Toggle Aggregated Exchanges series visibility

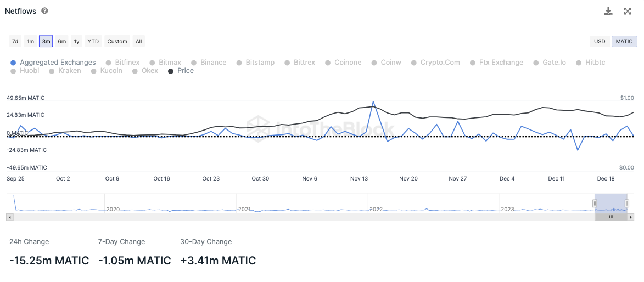pyautogui.click(x=53, y=63)
